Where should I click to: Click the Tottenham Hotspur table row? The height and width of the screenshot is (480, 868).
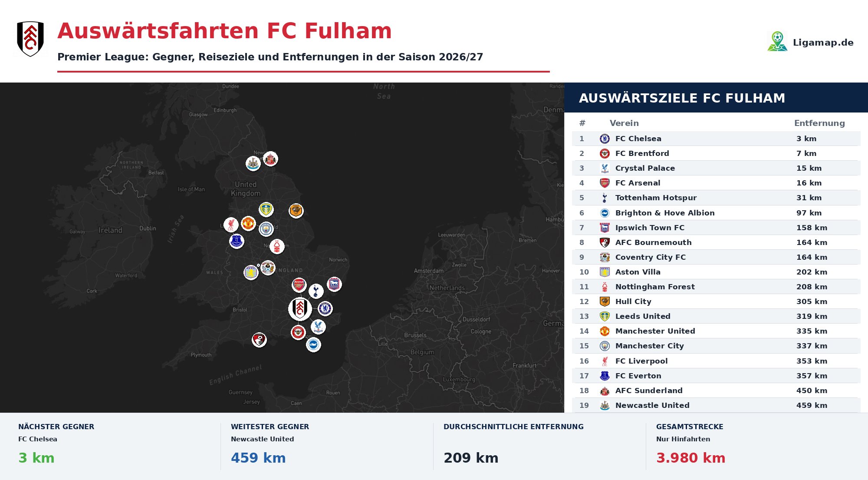click(716, 198)
